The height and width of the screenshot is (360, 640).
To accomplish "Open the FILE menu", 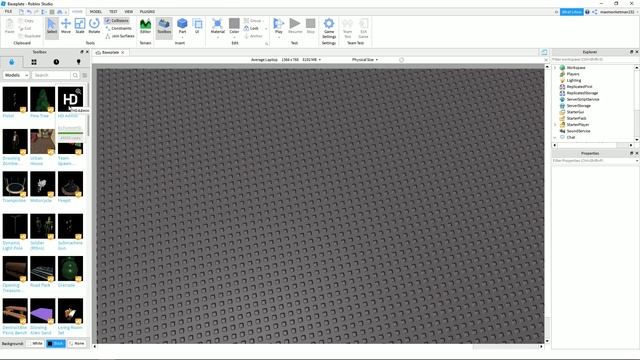I will (x=8, y=12).
